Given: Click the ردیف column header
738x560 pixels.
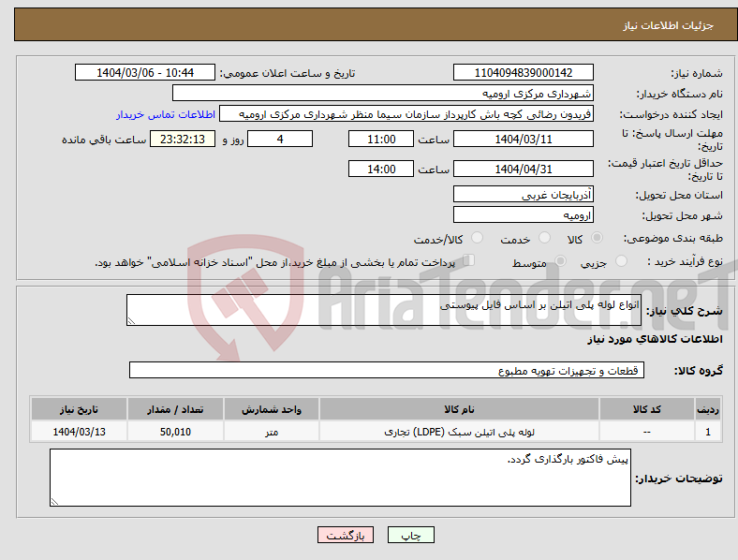Looking at the screenshot, I should (708, 409).
